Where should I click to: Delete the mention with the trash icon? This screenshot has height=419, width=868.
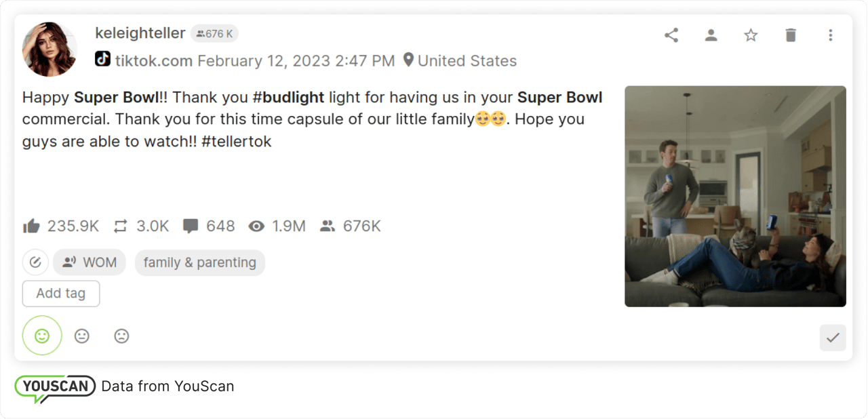tap(791, 35)
